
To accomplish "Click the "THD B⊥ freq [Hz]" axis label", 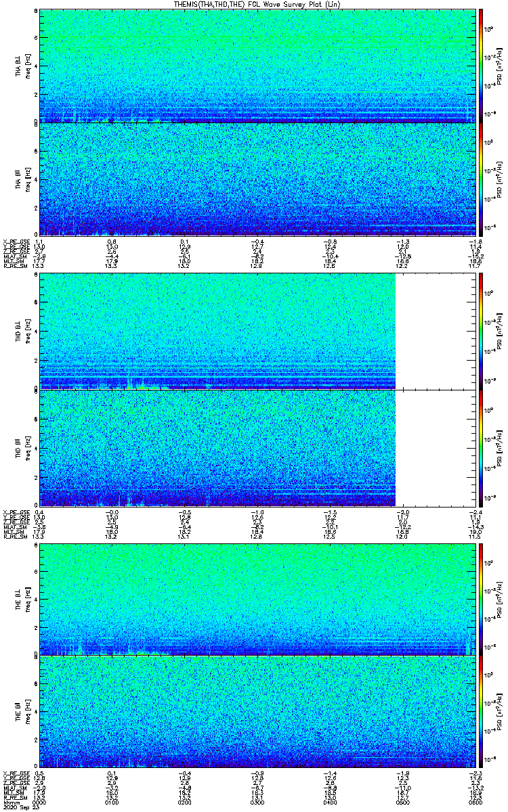I will (x=22, y=332).
